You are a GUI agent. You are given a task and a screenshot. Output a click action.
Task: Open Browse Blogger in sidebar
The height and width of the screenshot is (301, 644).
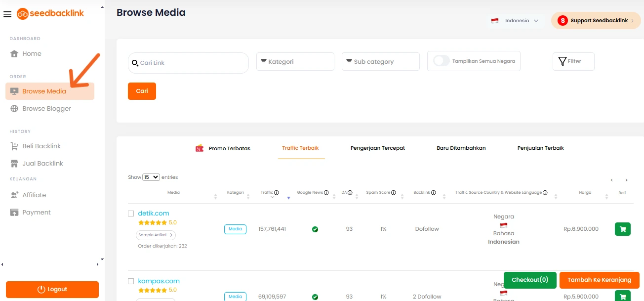46,108
